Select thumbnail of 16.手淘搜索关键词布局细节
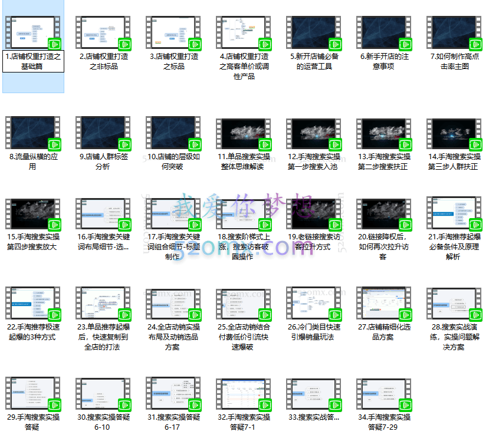Screen dimensions: 489x448 pyautogui.click(x=103, y=215)
